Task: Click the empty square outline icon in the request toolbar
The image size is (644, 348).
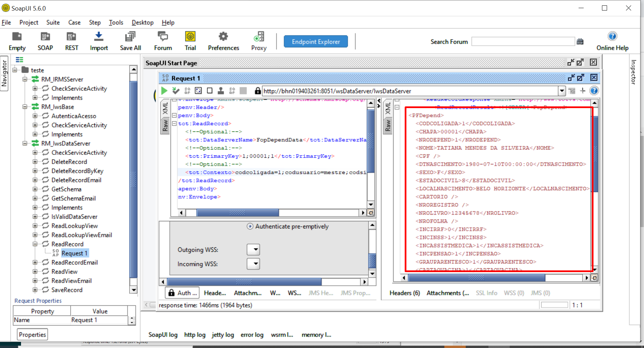Action: pos(210,91)
